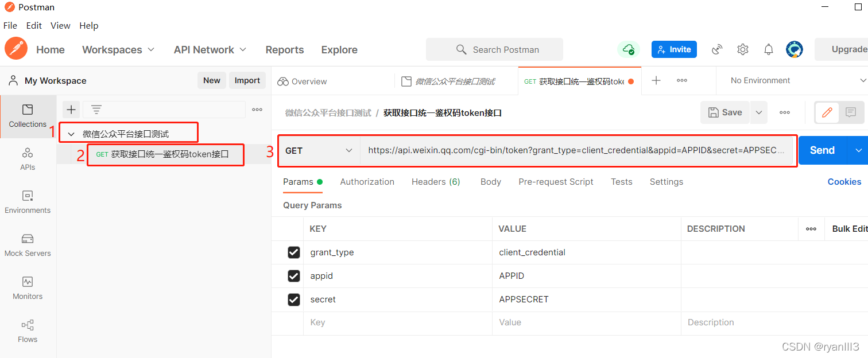Screen dimensions: 868x358
Task: Switch to the pencil build mode icon
Action: click(x=827, y=112)
